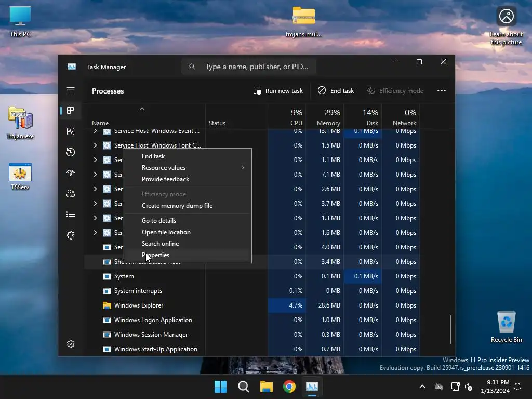Click the three-dots more options button
Viewport: 532px width, 399px height.
(442, 90)
